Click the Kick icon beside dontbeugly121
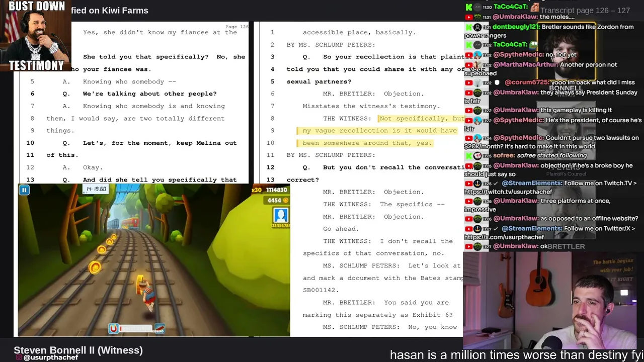The width and height of the screenshot is (644, 362). [468, 27]
